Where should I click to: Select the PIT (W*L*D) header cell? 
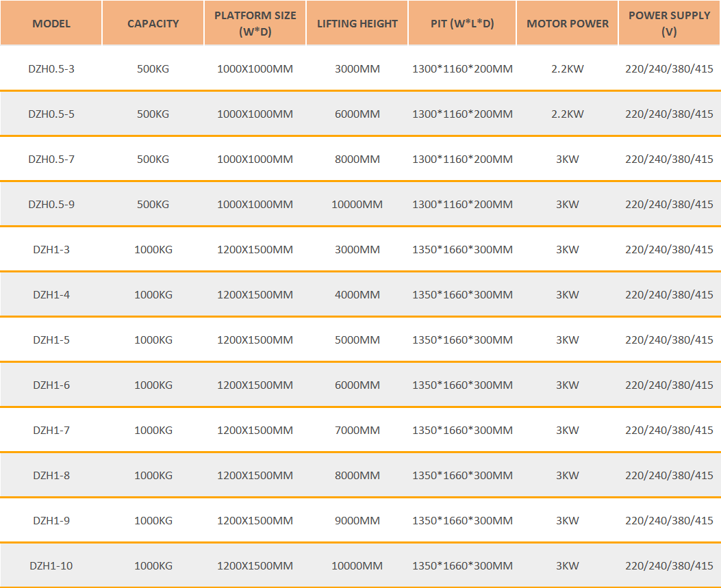pos(462,23)
